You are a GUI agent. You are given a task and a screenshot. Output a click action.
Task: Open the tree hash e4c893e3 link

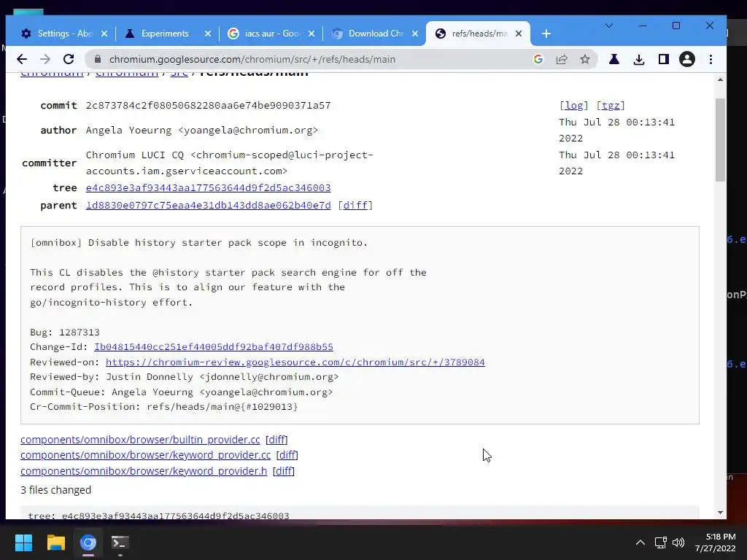pyautogui.click(x=208, y=187)
